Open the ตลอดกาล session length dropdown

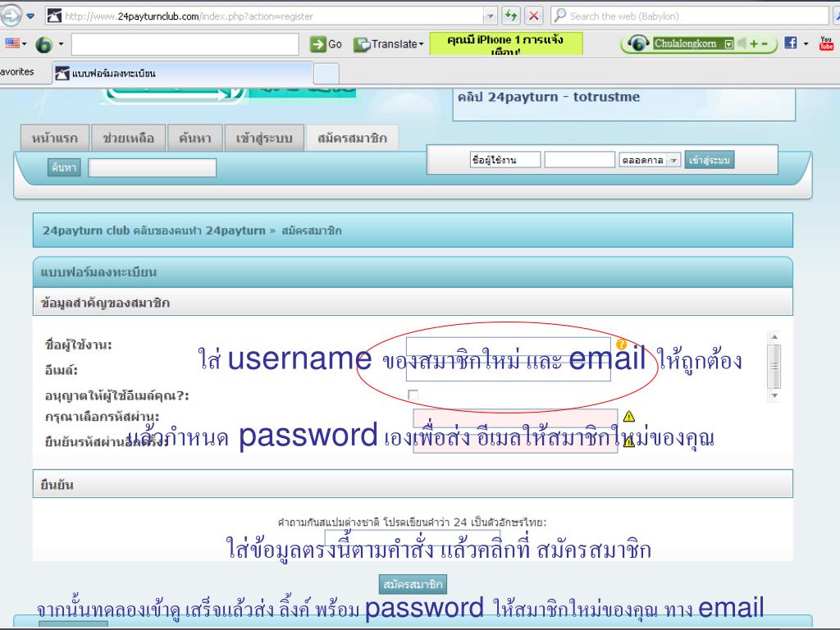click(x=650, y=160)
